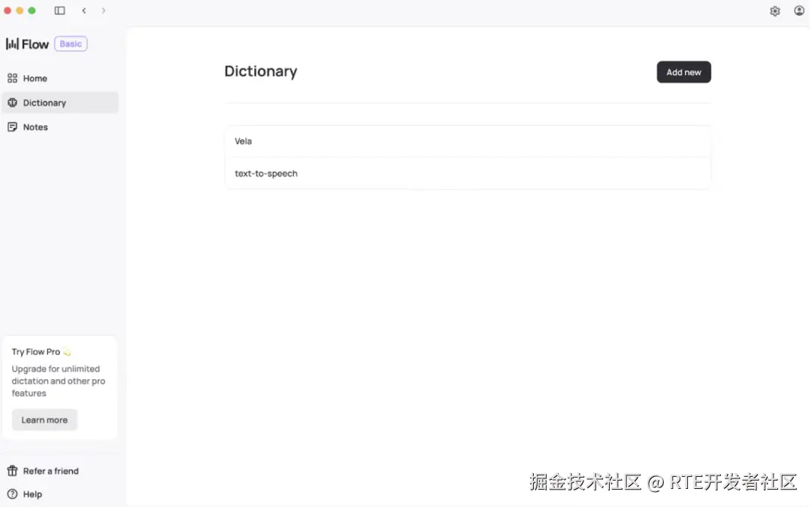Click the Add new button
Screen dimensions: 812x507
[x=683, y=72]
